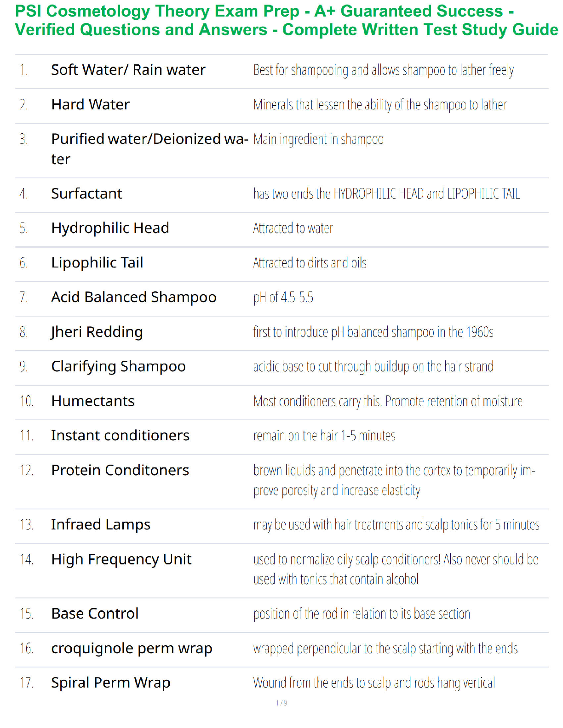
Task: Click the "Main ingredient in shampoo" definition
Action: 318,139
